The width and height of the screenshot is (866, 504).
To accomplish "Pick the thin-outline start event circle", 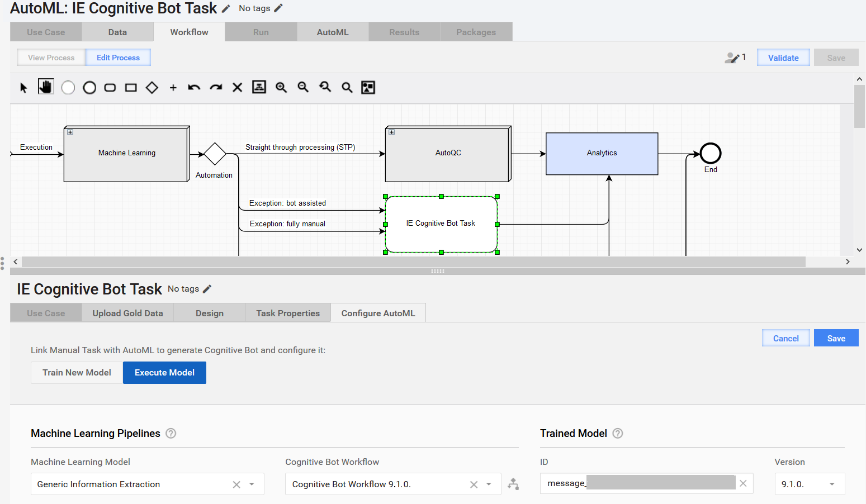I will coord(68,88).
